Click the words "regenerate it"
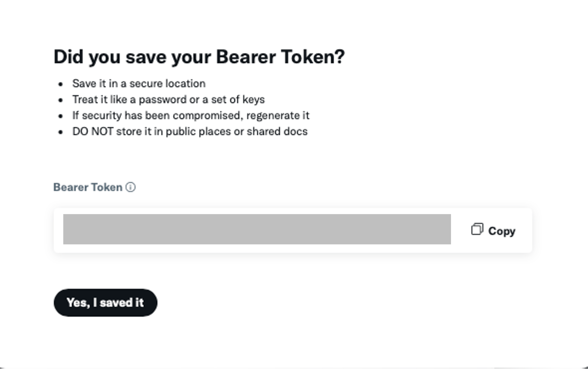 pos(278,116)
